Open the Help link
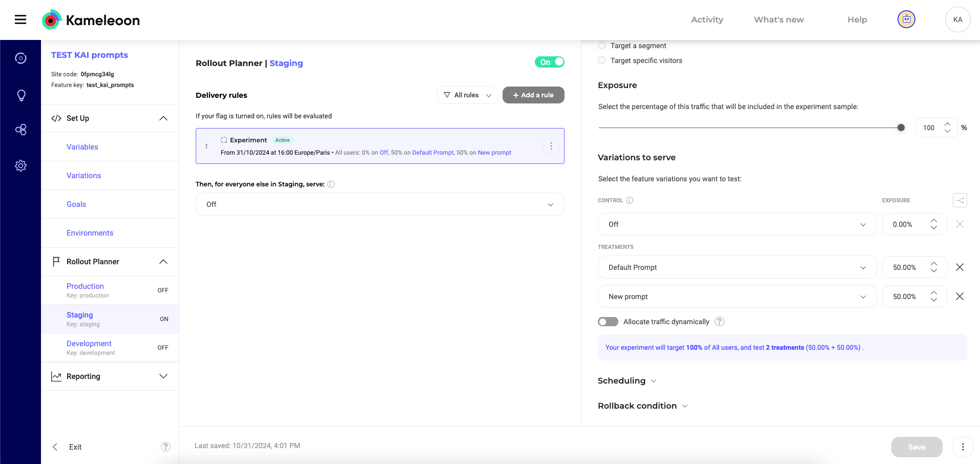 [857, 19]
